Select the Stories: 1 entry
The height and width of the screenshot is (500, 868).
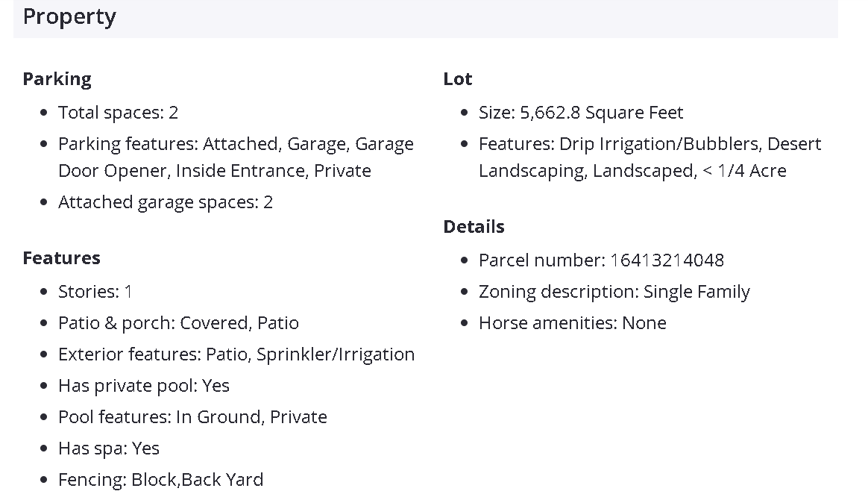click(x=95, y=292)
